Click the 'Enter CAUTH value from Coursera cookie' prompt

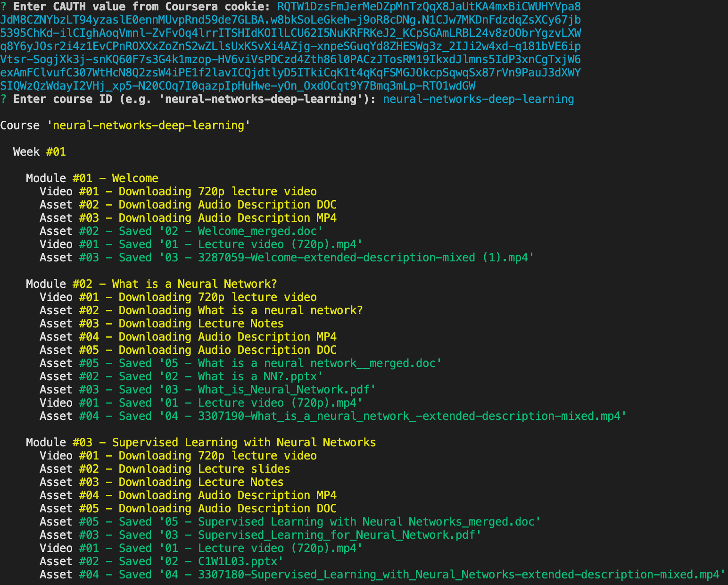click(x=142, y=7)
